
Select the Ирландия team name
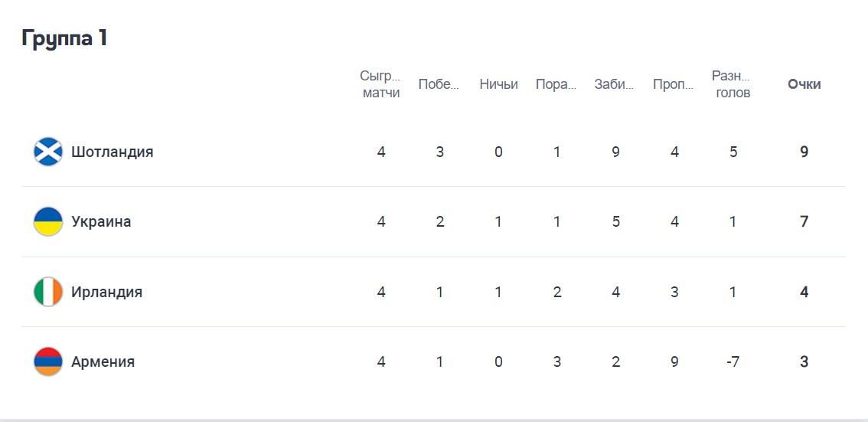(x=106, y=292)
